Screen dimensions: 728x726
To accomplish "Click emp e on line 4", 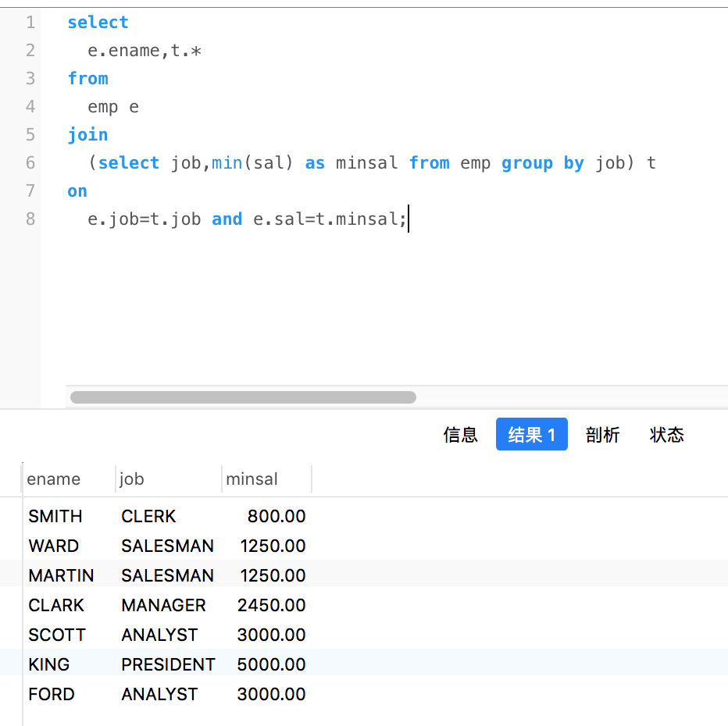I will (113, 107).
